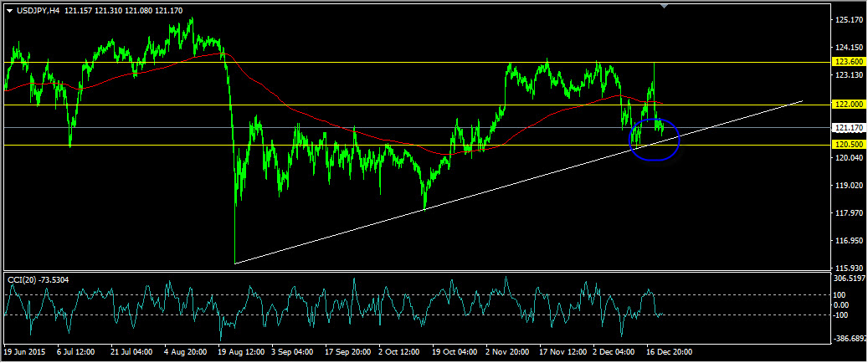Click the -386.6892 CCI scale value
Viewport: 868px width, 363px height.
850,338
